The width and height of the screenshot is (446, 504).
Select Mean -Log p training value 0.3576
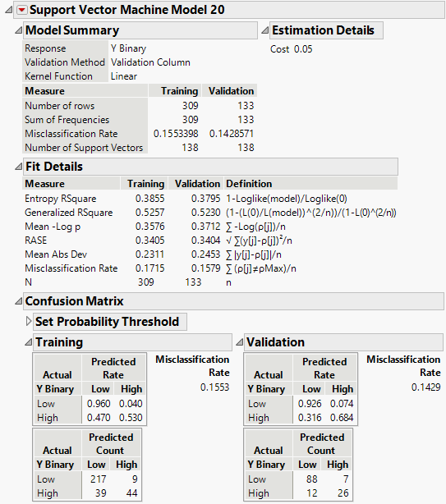149,227
